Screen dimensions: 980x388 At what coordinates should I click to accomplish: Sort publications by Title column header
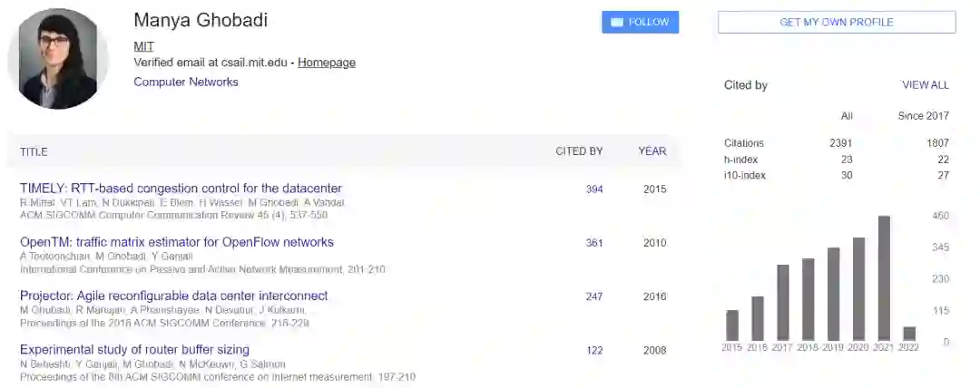(x=34, y=151)
